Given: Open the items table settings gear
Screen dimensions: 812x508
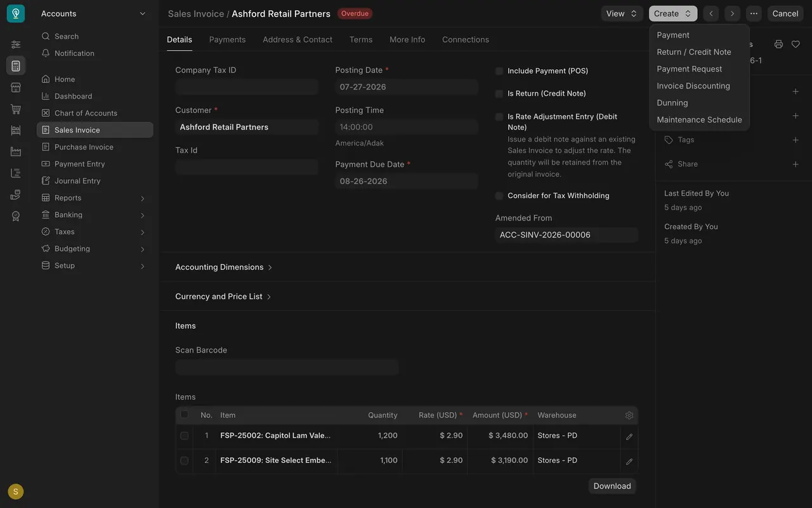Looking at the screenshot, I should [x=629, y=415].
